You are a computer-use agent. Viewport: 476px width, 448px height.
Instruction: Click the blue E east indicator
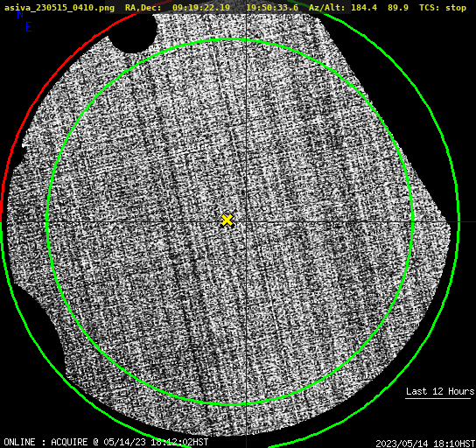29,27
